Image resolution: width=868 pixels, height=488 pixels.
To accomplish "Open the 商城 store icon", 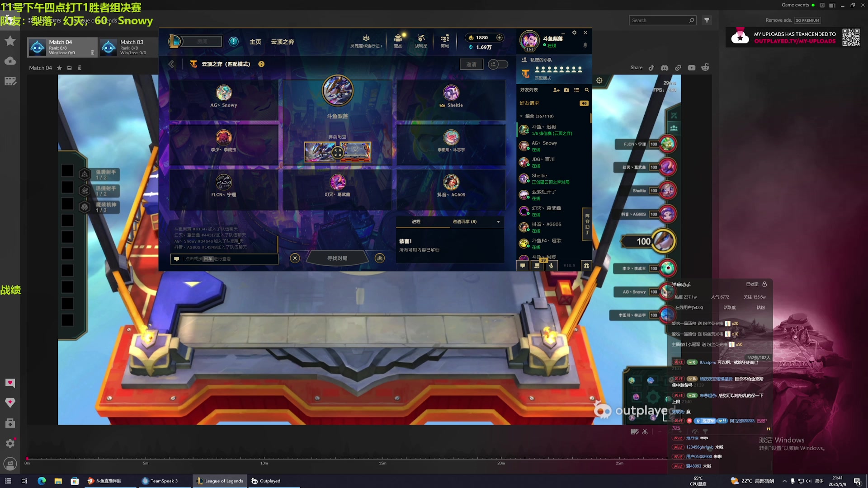I will 445,40.
